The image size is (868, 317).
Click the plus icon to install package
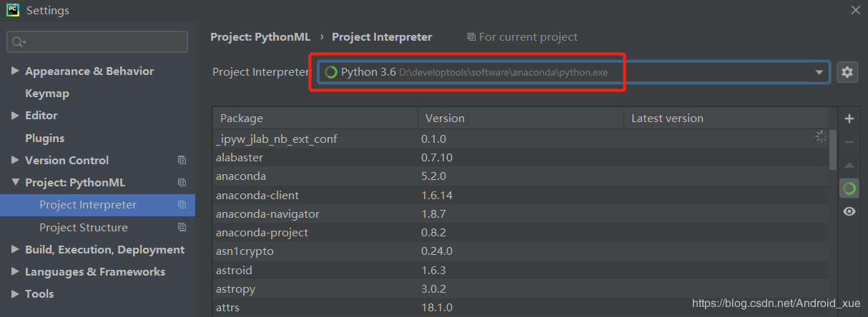point(849,119)
